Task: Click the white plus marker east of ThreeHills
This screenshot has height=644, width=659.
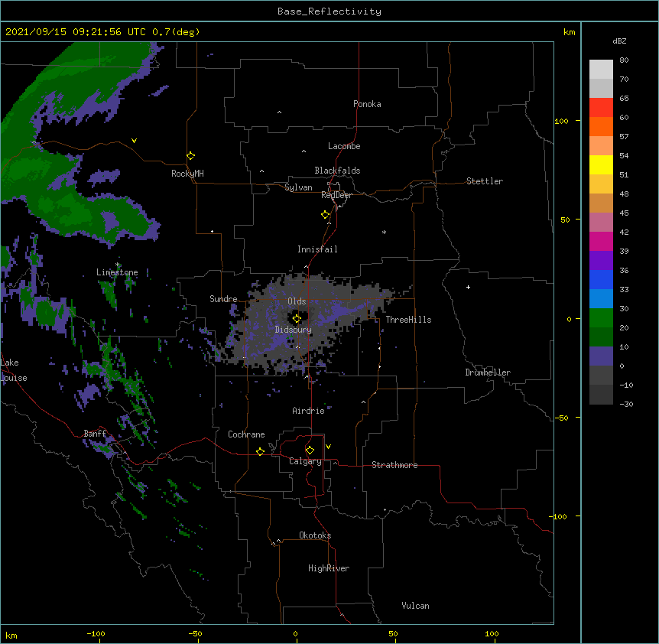Action: coord(468,287)
